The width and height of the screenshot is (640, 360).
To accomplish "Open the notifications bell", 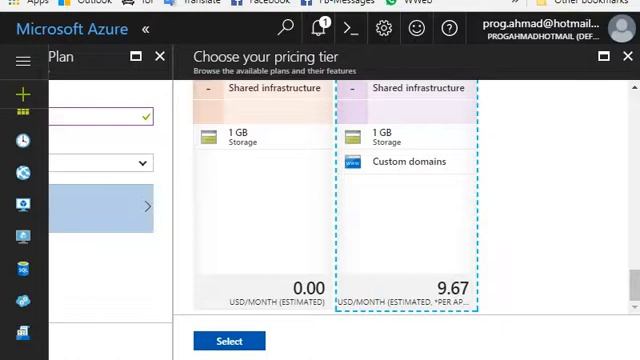I will tap(319, 28).
